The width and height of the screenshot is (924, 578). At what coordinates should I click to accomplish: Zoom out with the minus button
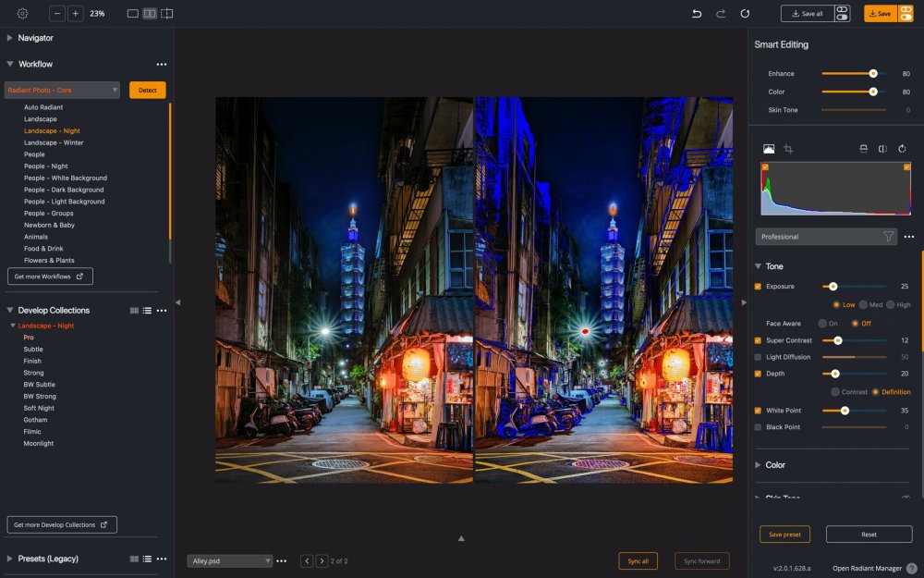57,13
